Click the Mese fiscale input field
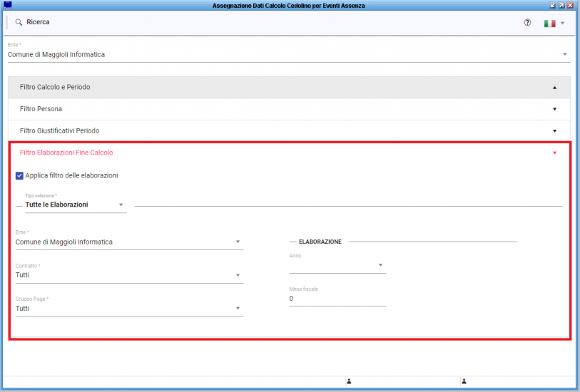580x392 pixels. 337,299
